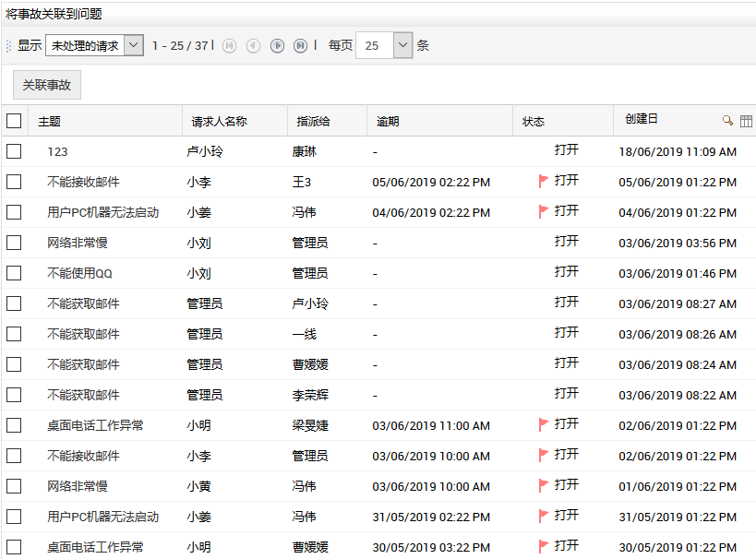Expand the per-page count dropdown showing 25
756x559 pixels.
402,45
